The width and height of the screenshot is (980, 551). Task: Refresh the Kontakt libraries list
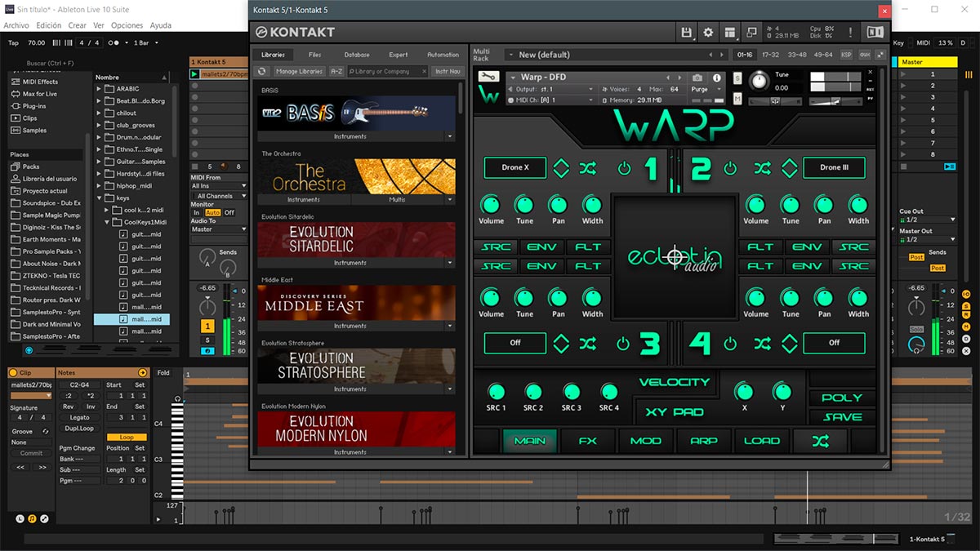click(x=263, y=71)
